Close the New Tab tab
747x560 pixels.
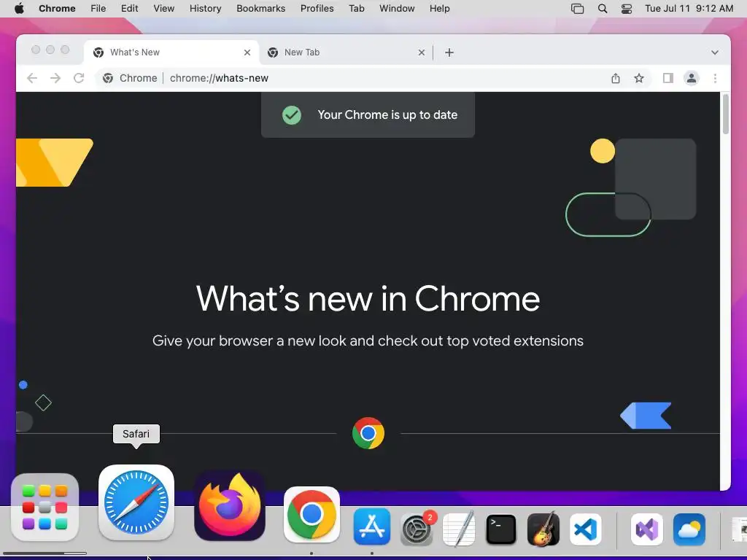[421, 52]
